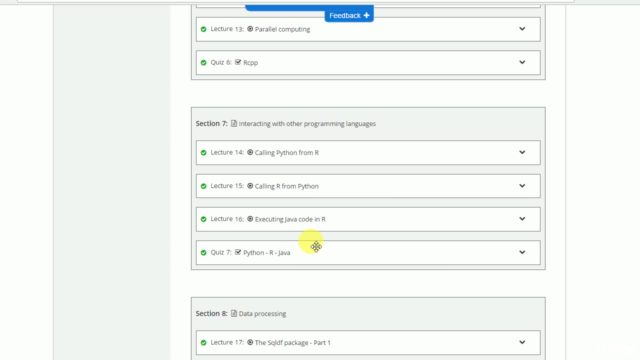Click the plus icon on the Feedback button

coord(367,16)
